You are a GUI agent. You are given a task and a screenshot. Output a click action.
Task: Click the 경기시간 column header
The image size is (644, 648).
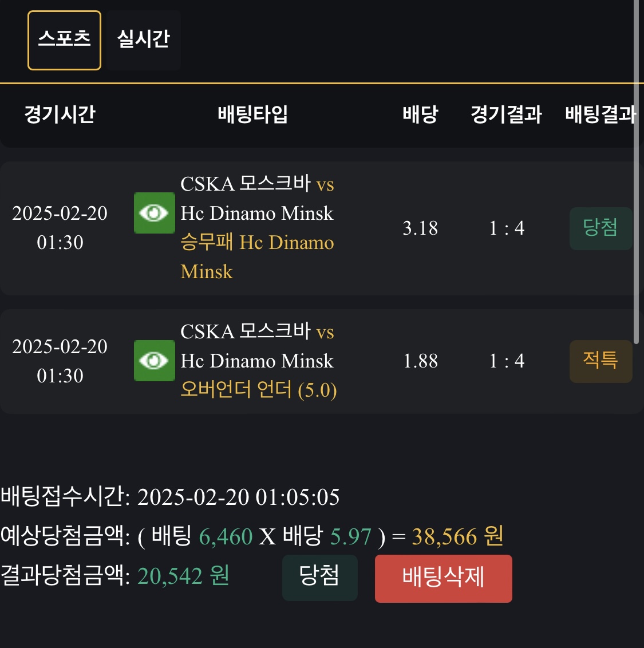coord(60,114)
